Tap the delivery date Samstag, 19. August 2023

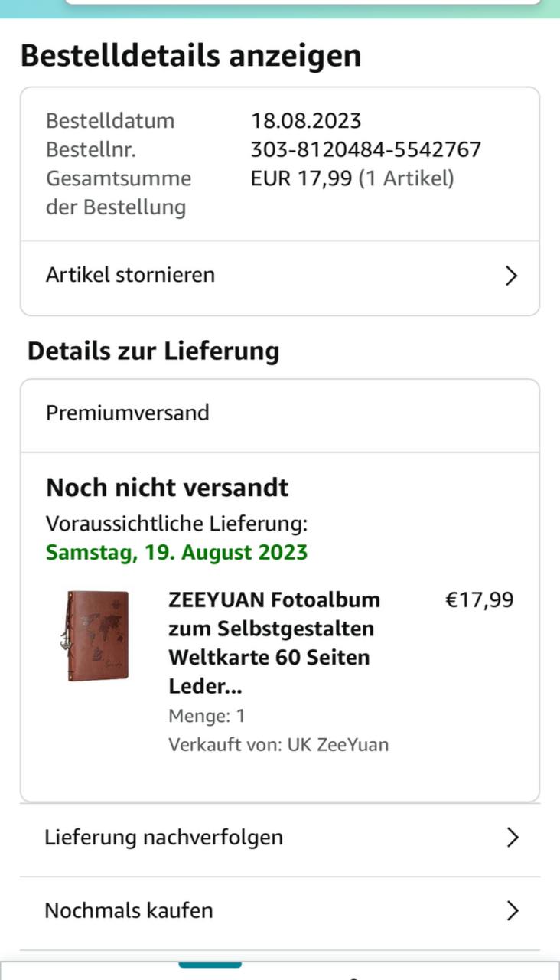pos(177,553)
